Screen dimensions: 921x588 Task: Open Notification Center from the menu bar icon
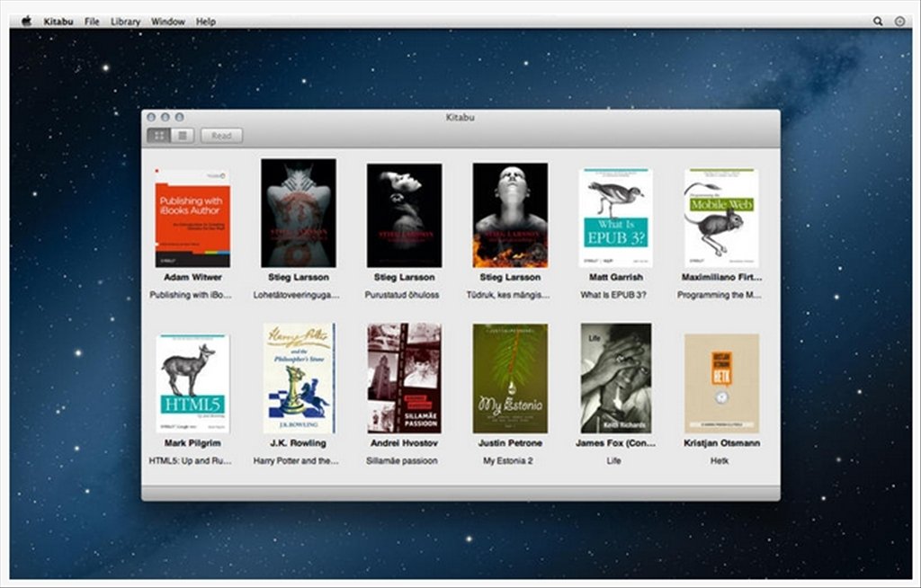tap(899, 22)
